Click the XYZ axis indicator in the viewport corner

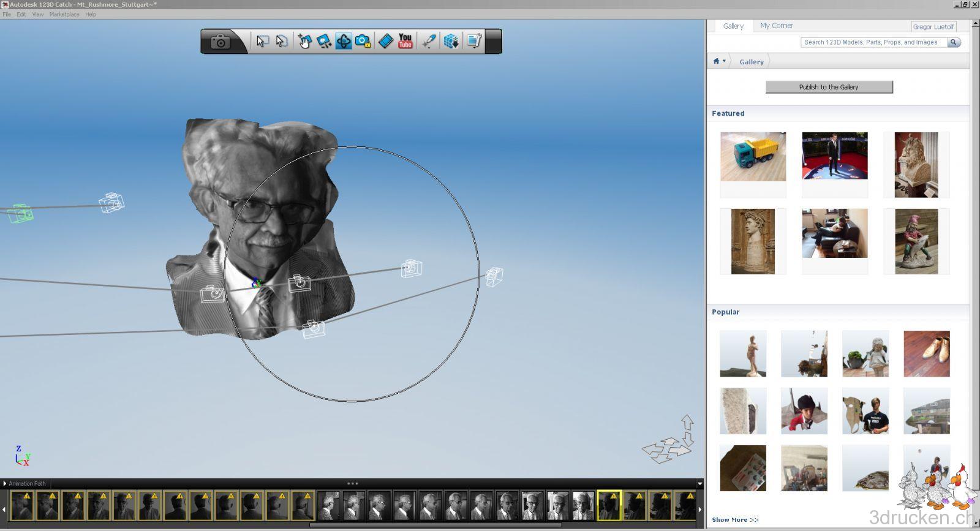coord(22,456)
